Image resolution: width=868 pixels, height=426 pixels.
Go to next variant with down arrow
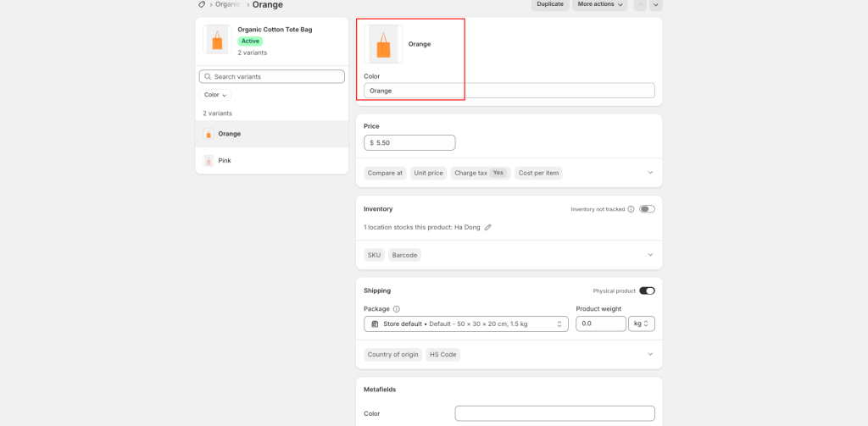[655, 4]
